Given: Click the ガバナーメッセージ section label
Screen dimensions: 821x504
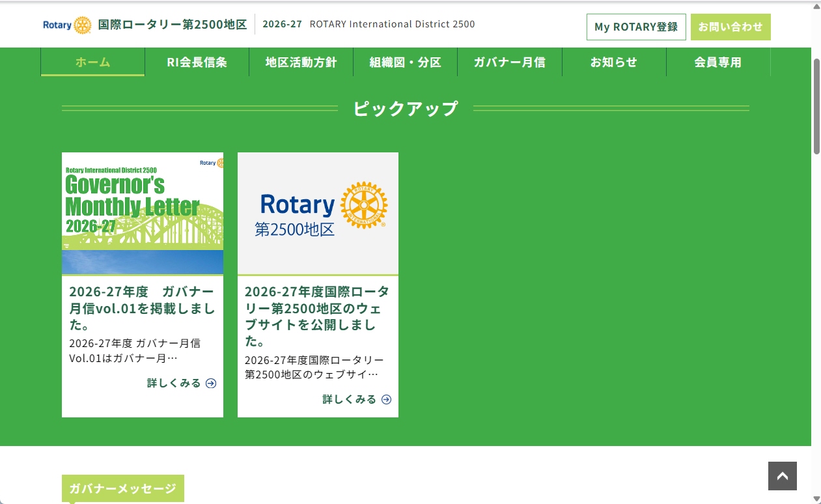Looking at the screenshot, I should (x=123, y=488).
